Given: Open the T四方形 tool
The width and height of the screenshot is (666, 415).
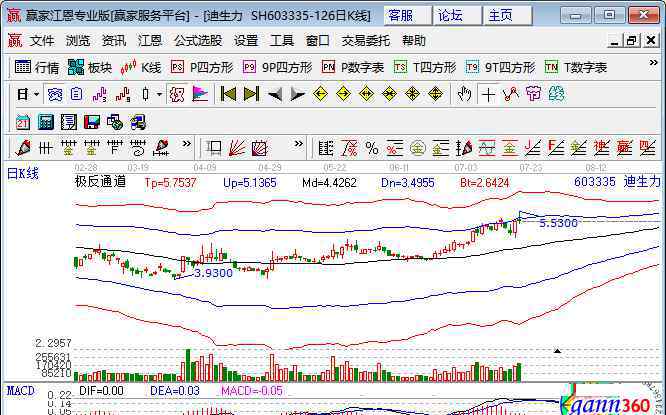Looking at the screenshot, I should (x=425, y=67).
